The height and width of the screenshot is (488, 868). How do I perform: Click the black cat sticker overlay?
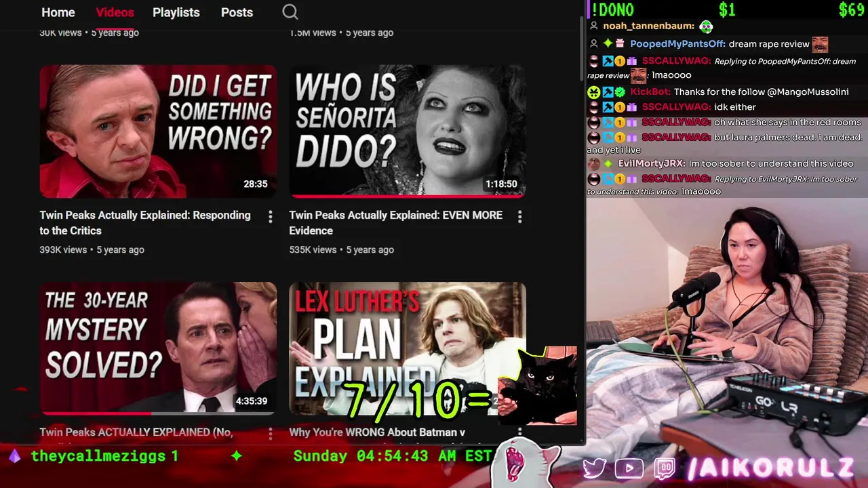539,386
